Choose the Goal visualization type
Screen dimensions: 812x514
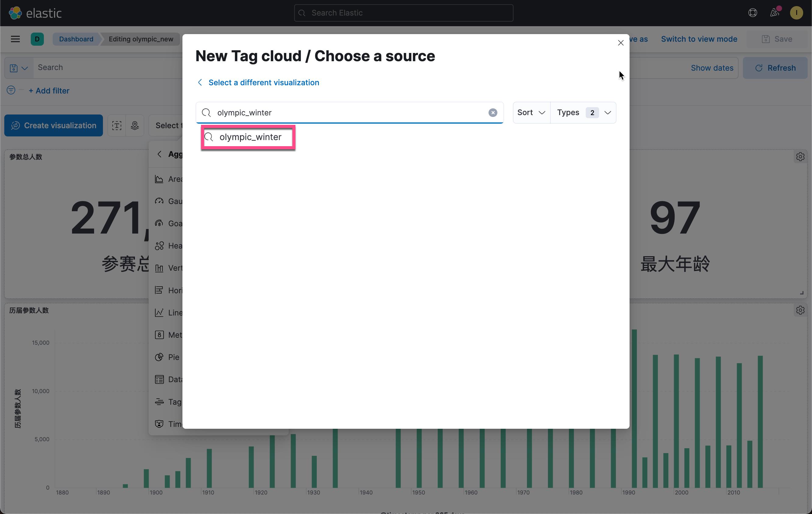tap(169, 224)
